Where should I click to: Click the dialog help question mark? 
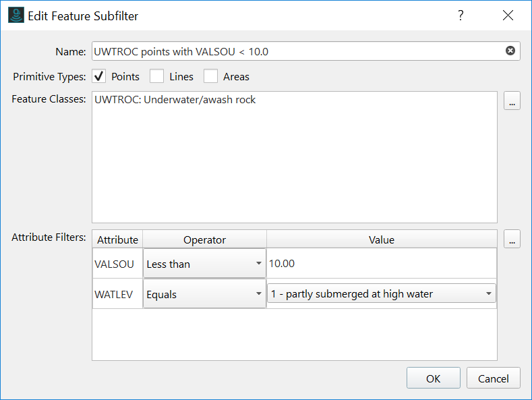(x=461, y=16)
